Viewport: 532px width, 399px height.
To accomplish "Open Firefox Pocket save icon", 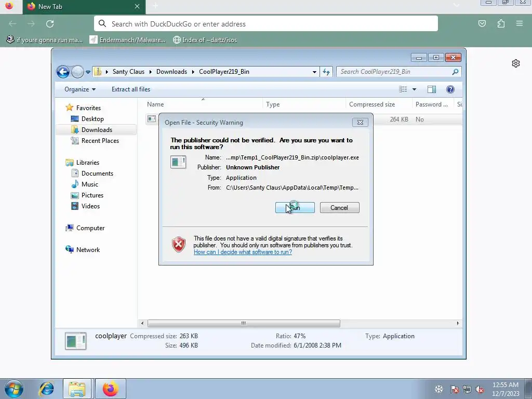I will click(482, 23).
